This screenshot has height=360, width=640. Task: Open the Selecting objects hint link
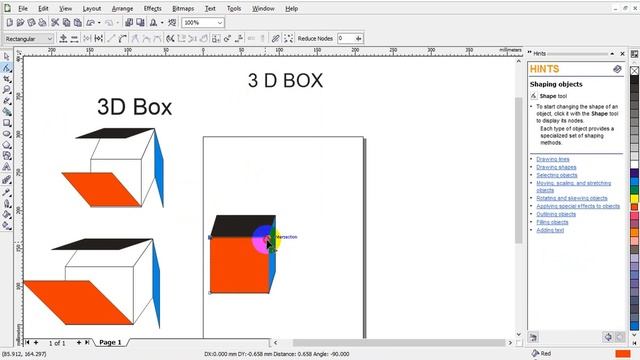[x=557, y=175]
